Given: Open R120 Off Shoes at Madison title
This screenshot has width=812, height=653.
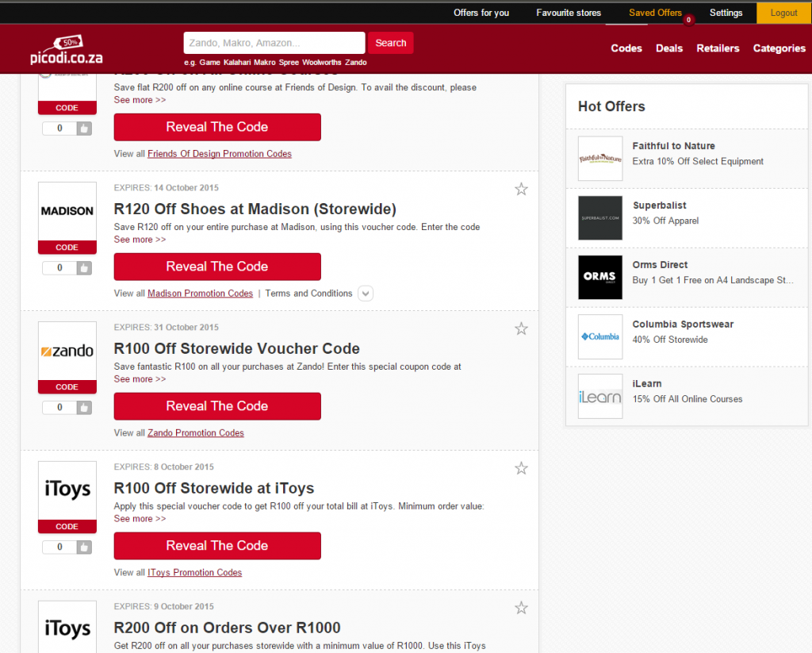Looking at the screenshot, I should tap(255, 209).
